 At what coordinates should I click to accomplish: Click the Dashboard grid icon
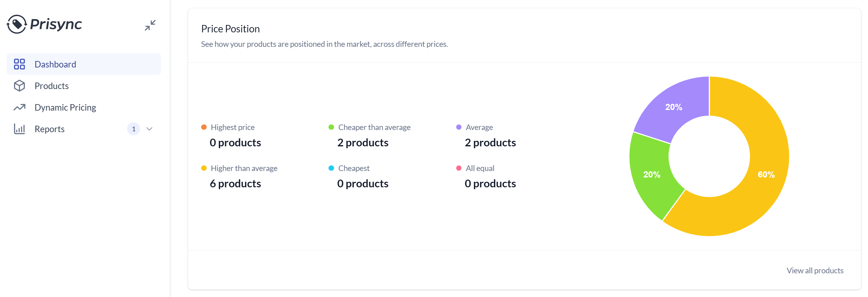point(19,64)
